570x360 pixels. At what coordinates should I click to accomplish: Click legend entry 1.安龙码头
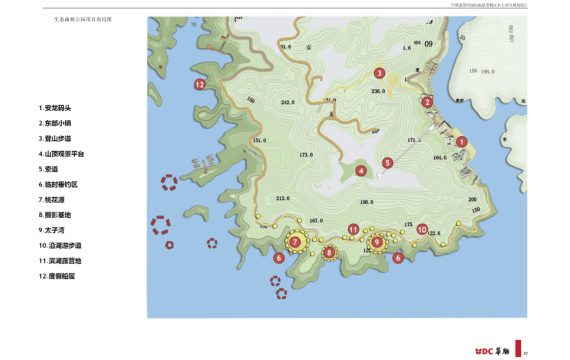tap(55, 108)
